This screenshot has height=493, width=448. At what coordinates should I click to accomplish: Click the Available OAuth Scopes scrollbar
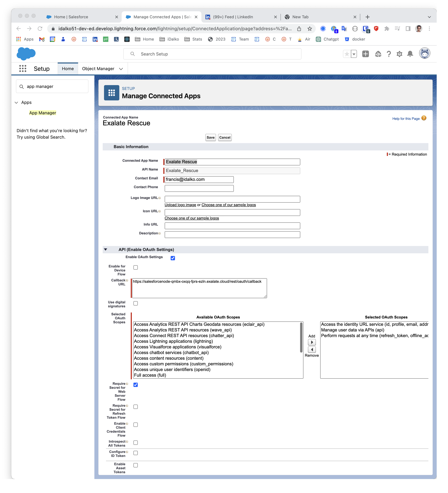(x=301, y=337)
